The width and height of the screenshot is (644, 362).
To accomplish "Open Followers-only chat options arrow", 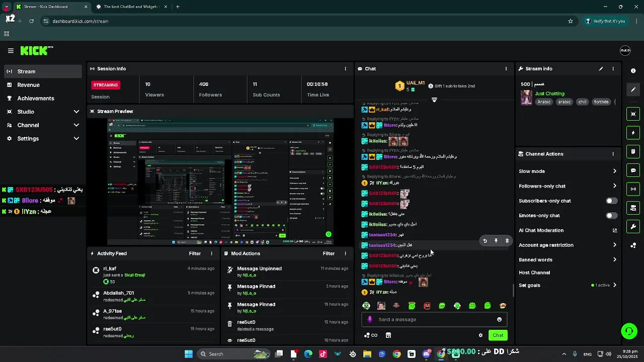I will point(614,186).
